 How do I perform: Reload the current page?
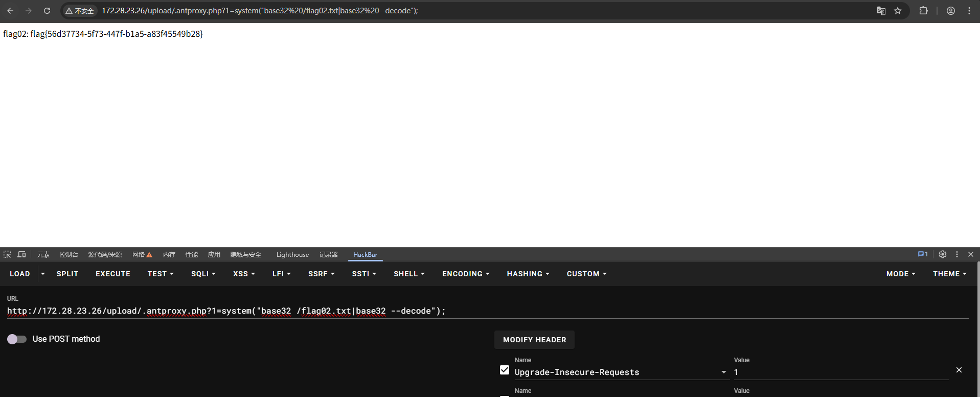(47, 11)
